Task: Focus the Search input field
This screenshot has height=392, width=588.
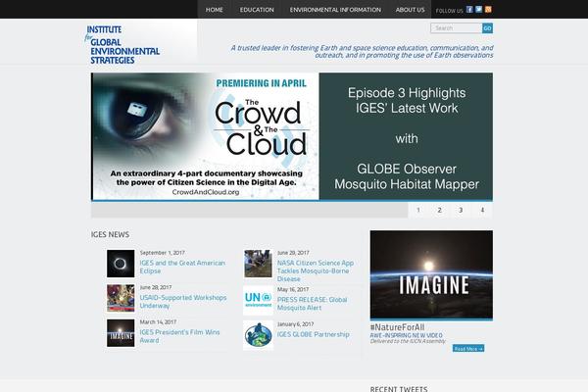Action: click(457, 28)
